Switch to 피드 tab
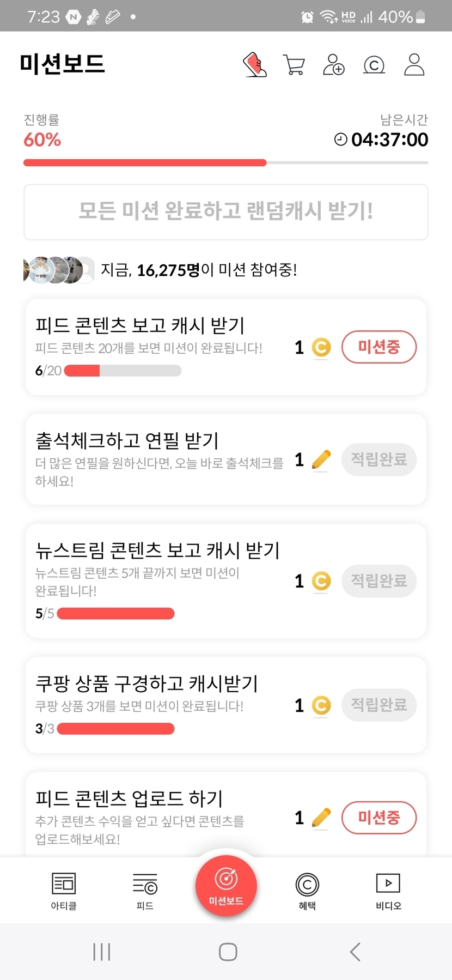 [145, 891]
